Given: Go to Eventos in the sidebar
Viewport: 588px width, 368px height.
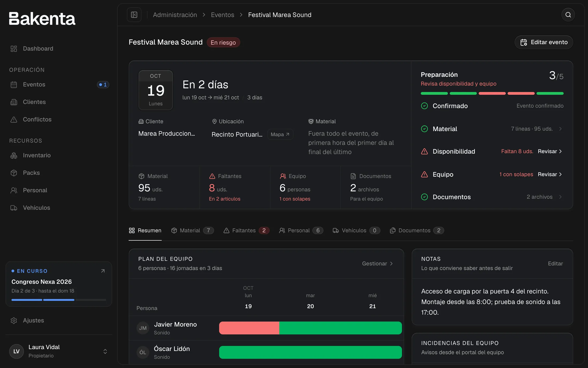Looking at the screenshot, I should [59, 85].
